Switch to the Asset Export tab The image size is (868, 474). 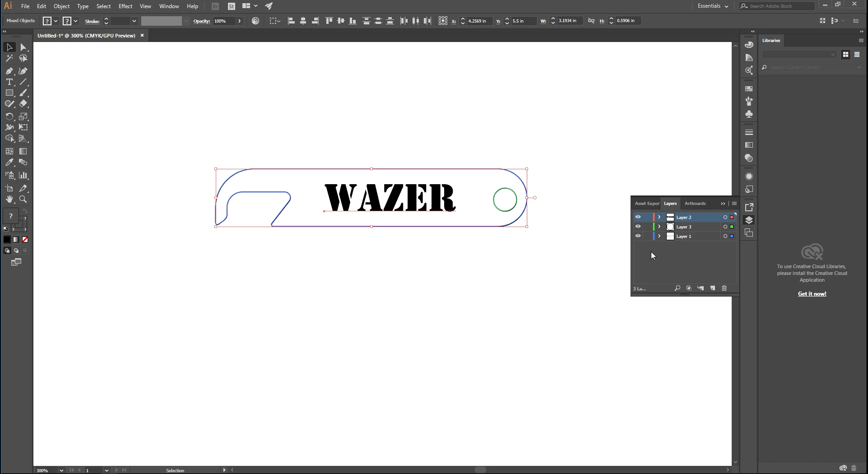click(x=647, y=204)
